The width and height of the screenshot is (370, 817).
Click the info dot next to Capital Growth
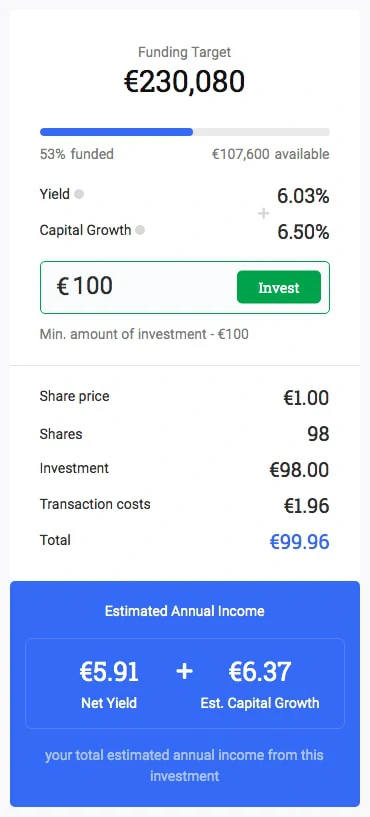click(140, 230)
